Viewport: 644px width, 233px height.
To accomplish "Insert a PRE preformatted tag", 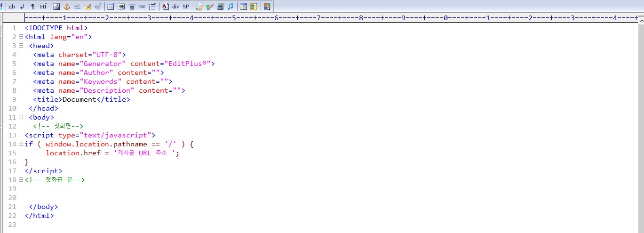I will tap(142, 7).
